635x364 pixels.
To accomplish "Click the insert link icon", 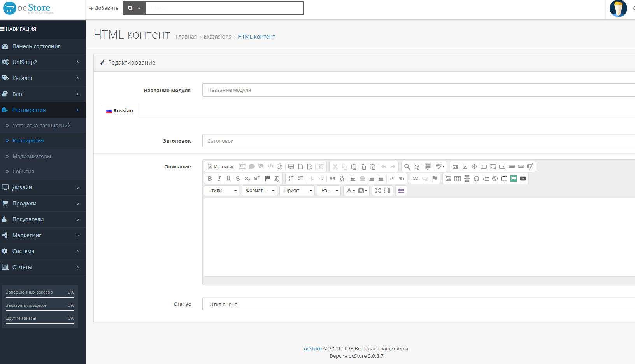I will (416, 178).
